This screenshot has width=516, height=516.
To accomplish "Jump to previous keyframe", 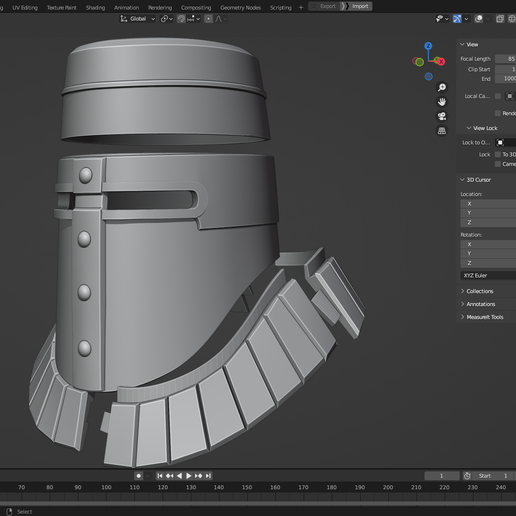I will tap(170, 476).
